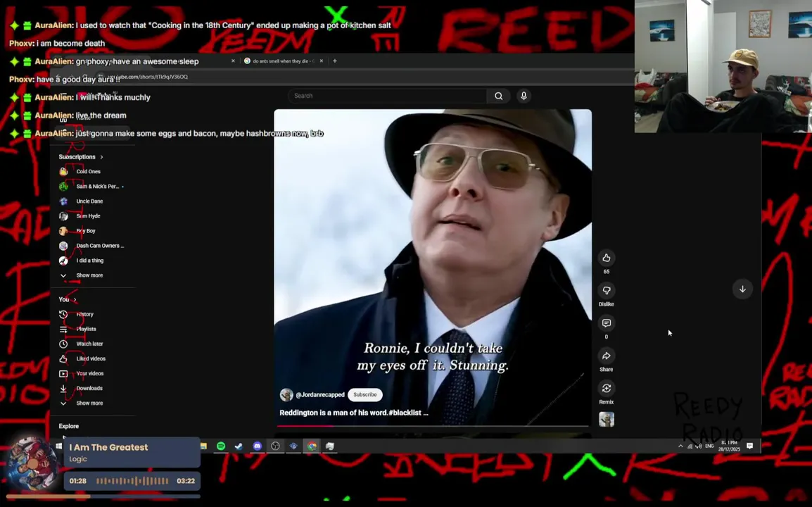Open a new browser tab
Screen dimensions: 812x507
(x=334, y=61)
